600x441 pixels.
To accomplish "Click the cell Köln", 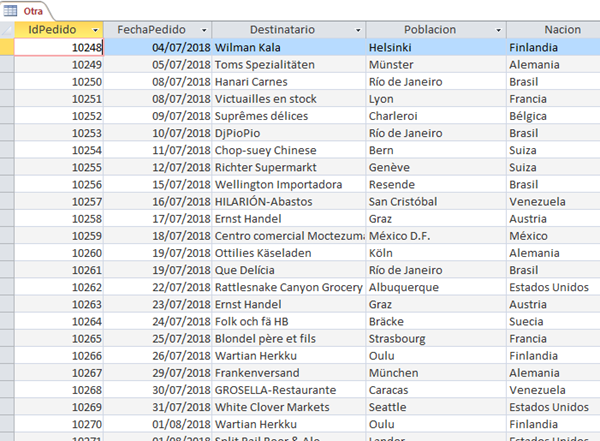I will 436,253.
